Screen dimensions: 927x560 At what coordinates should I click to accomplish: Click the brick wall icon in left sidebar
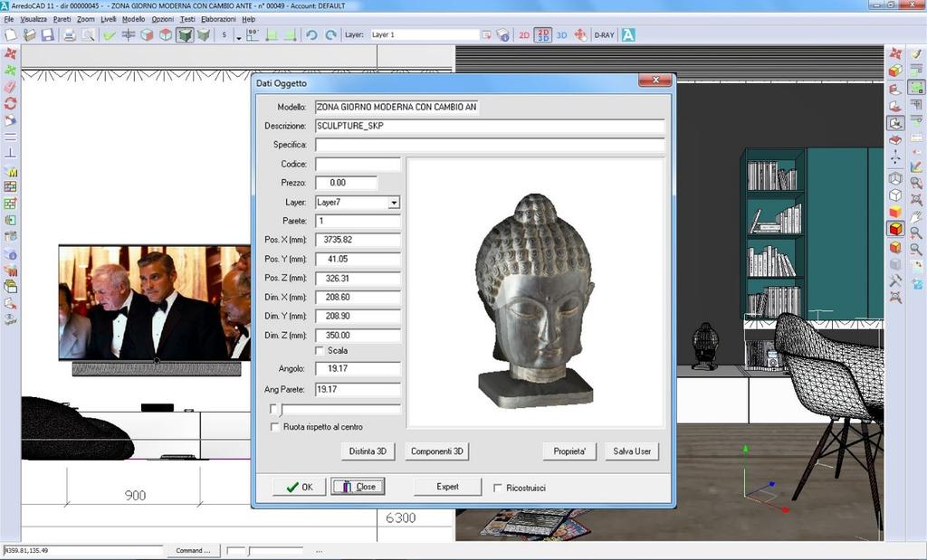(10, 186)
